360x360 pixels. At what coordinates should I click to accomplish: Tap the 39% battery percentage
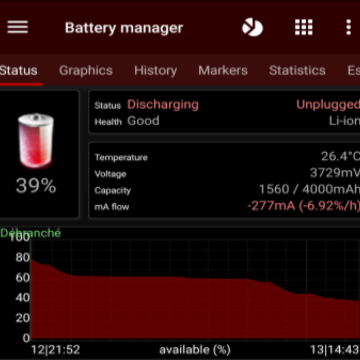[36, 186]
